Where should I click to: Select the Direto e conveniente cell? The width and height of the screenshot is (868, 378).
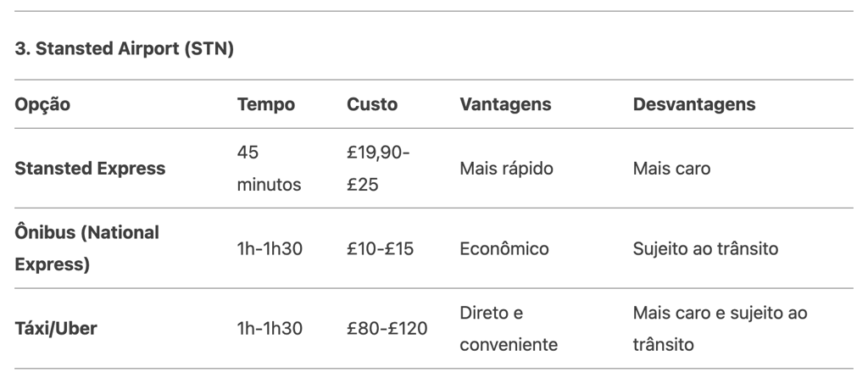pyautogui.click(x=509, y=328)
